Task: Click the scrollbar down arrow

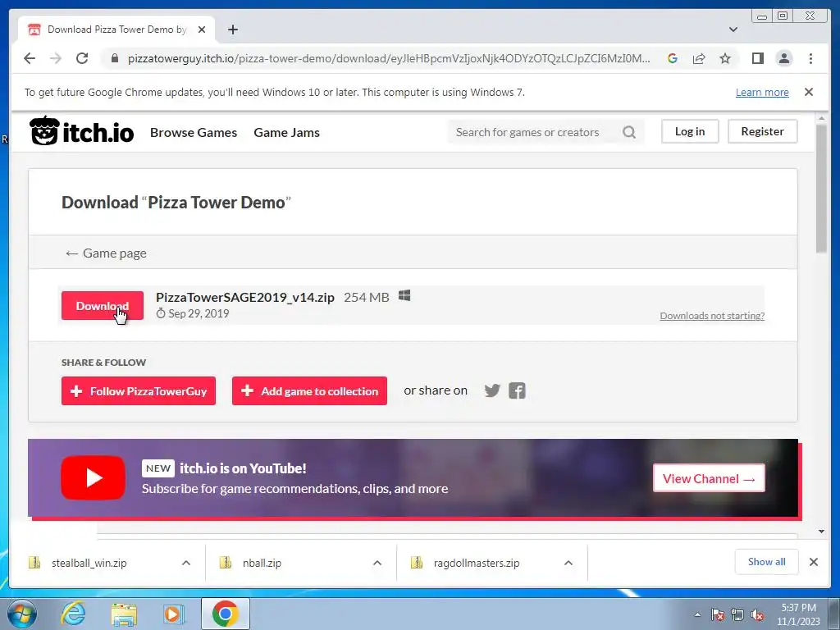Action: 821,532
